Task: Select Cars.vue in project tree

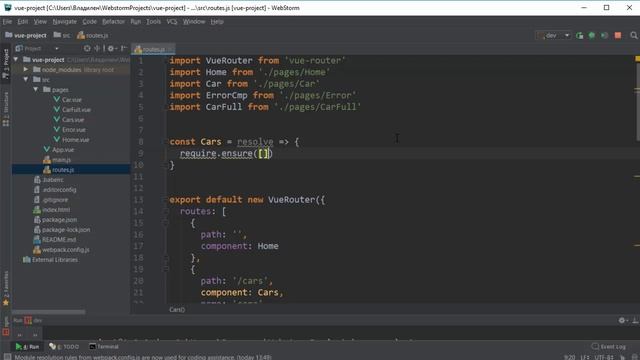Action: [x=69, y=120]
